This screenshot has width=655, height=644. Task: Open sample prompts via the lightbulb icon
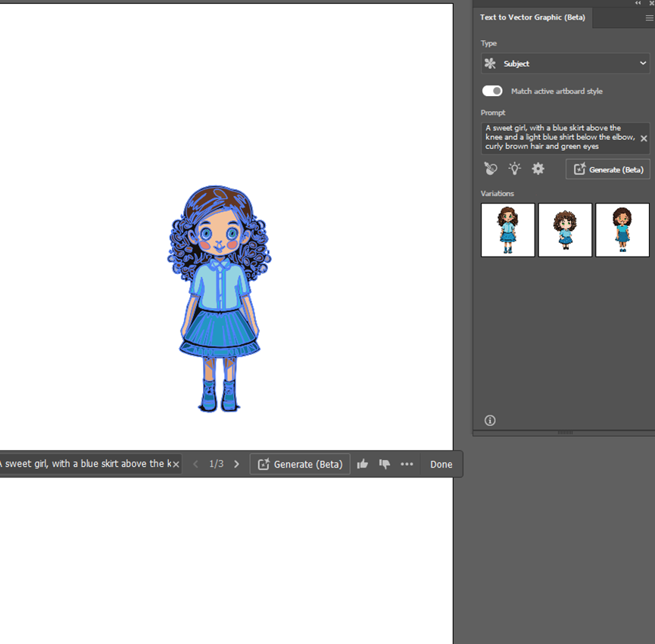point(514,169)
